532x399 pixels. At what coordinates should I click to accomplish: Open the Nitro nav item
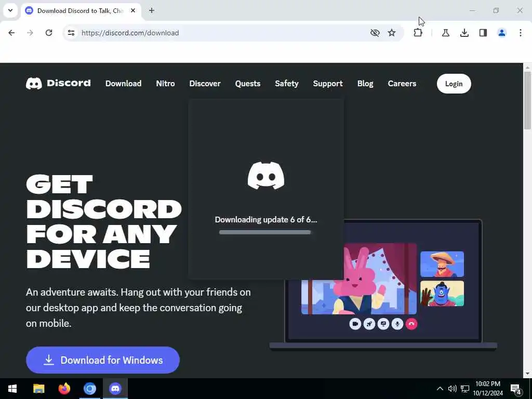coord(166,84)
